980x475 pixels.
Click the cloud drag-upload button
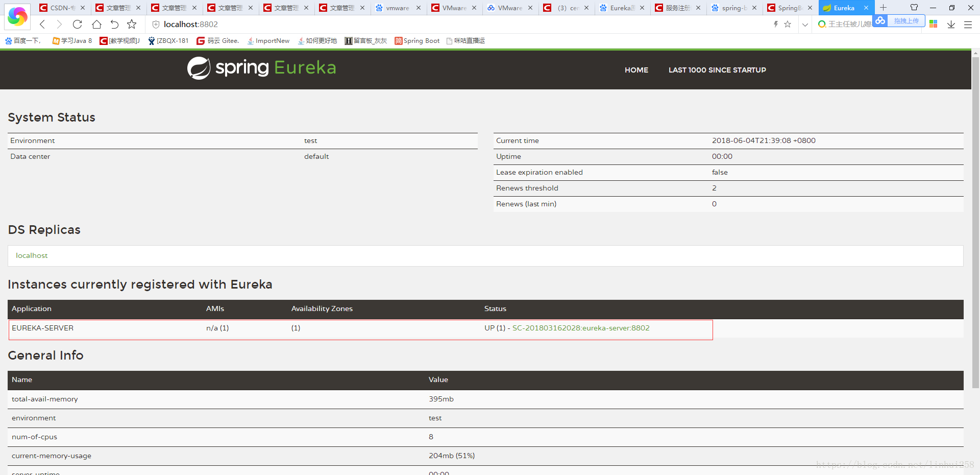click(x=899, y=21)
